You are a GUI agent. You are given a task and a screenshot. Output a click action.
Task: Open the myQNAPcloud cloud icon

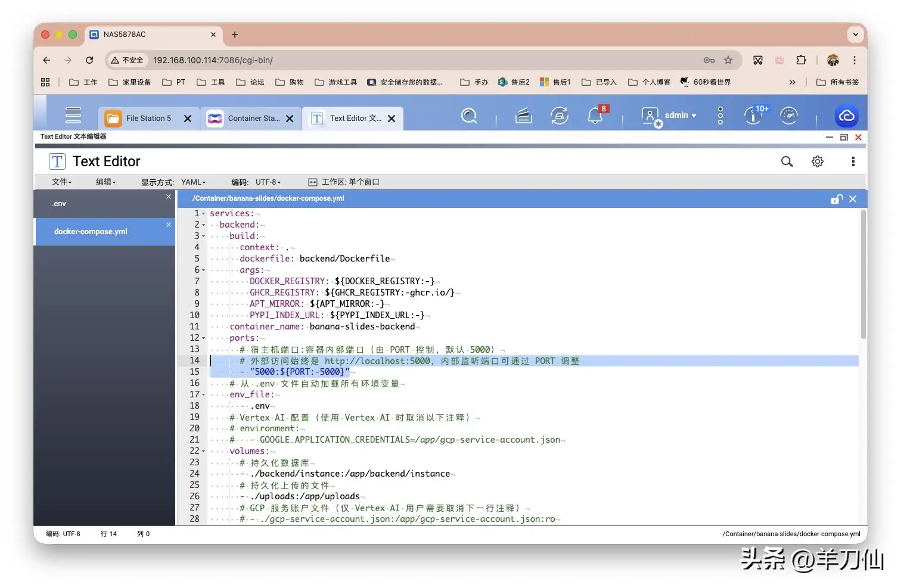pyautogui.click(x=846, y=116)
